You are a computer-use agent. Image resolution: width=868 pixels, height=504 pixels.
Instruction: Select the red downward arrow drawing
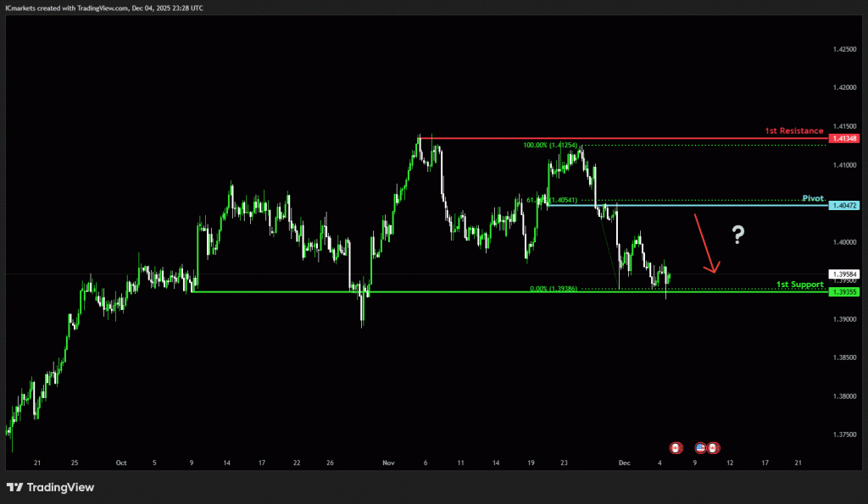pyautogui.click(x=706, y=244)
